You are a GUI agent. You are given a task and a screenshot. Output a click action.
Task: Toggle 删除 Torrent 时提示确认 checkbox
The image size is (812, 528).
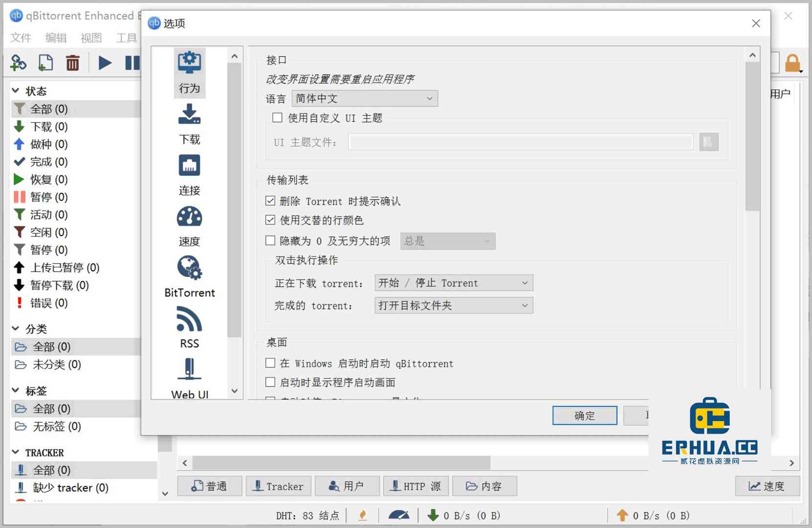point(270,201)
